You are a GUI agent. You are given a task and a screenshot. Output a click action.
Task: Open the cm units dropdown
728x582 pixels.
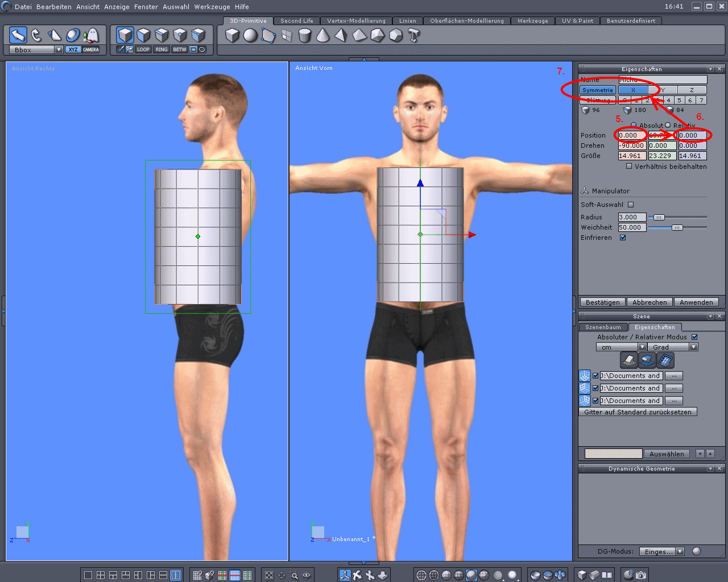pos(642,347)
